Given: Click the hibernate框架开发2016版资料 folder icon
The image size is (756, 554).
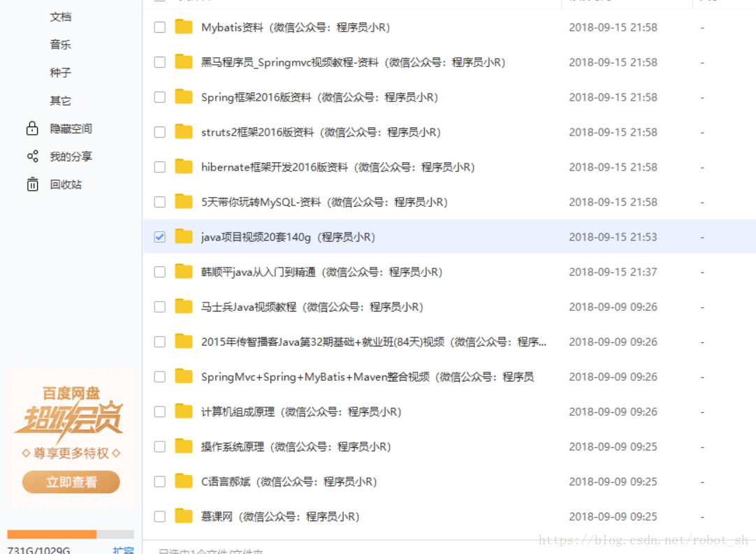Looking at the screenshot, I should click(183, 167).
